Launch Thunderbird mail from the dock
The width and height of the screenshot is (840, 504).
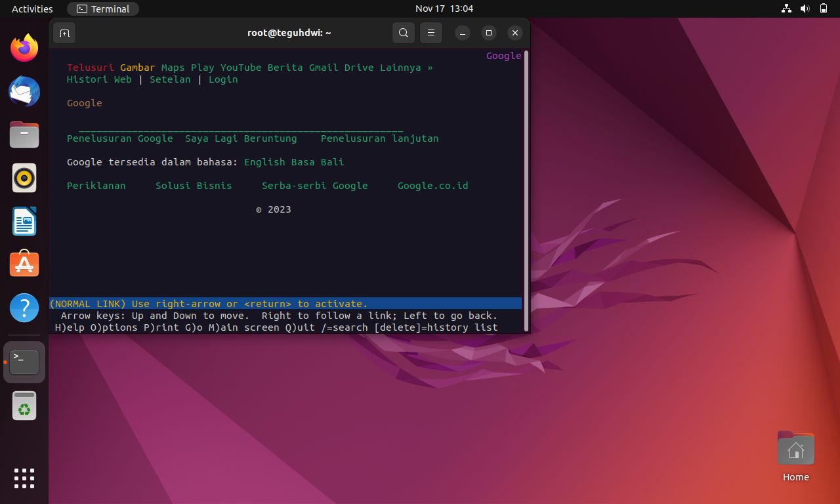(24, 91)
